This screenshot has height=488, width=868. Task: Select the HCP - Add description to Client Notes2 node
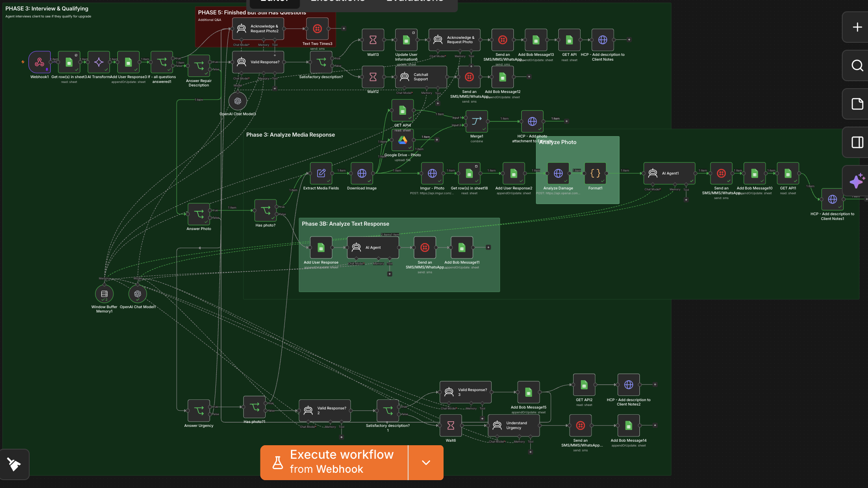click(629, 385)
